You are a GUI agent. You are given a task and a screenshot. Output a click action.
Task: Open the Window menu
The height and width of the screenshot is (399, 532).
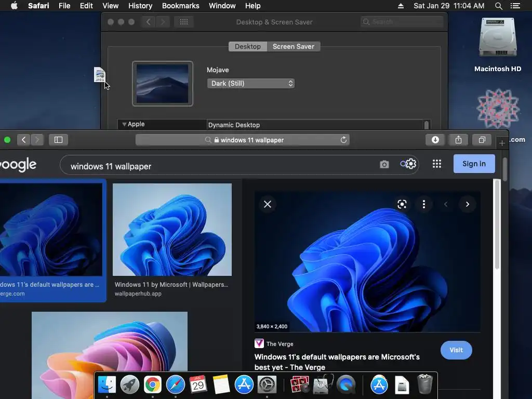tap(222, 6)
